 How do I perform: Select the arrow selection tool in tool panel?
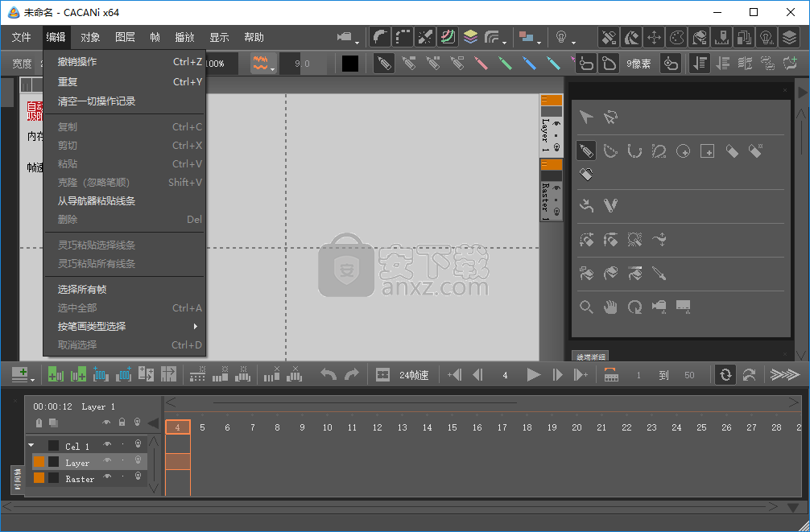[x=586, y=118]
